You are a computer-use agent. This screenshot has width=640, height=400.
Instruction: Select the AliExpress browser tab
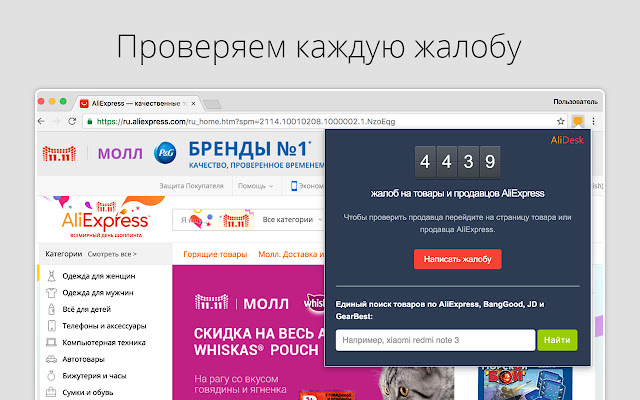tap(137, 104)
